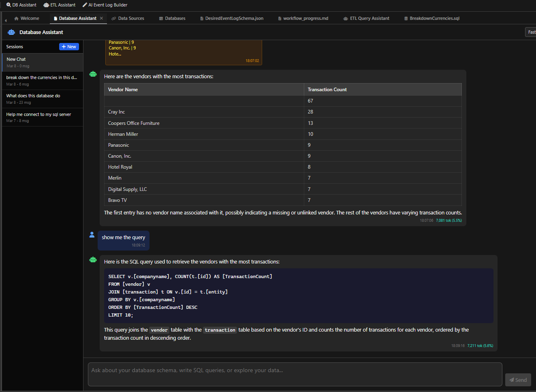536x392 pixels.
Task: Click file icon of workflow_progress.md tab
Action: [x=280, y=19]
